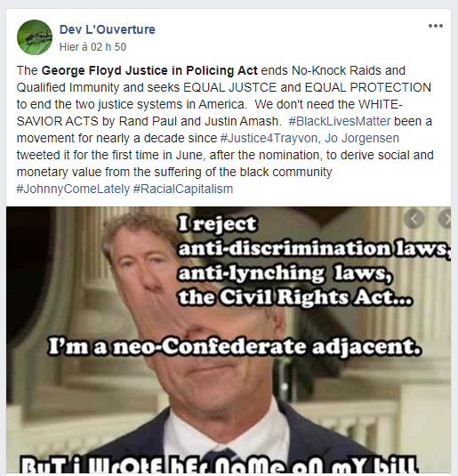Click the insect profile picture avatar
The image size is (458, 476).
[35, 37]
